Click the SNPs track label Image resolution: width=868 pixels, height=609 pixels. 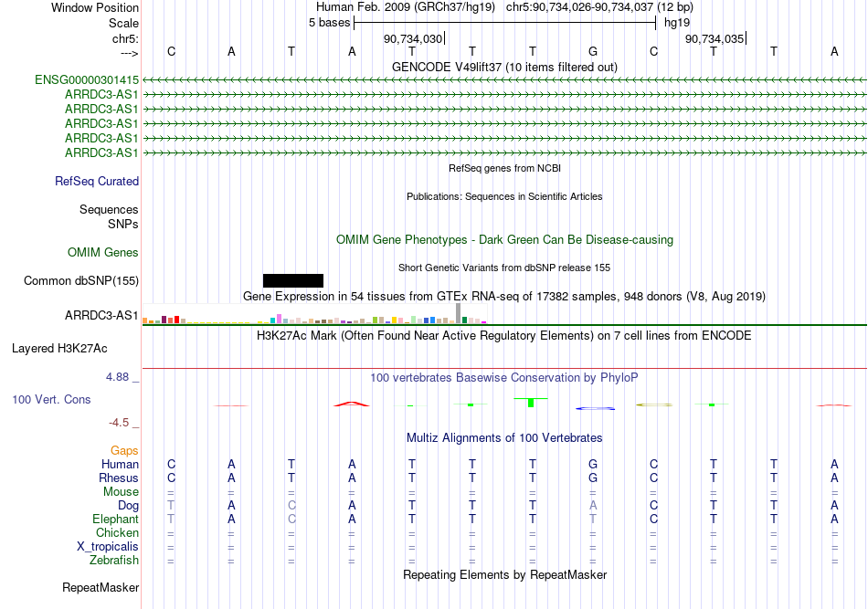point(123,224)
